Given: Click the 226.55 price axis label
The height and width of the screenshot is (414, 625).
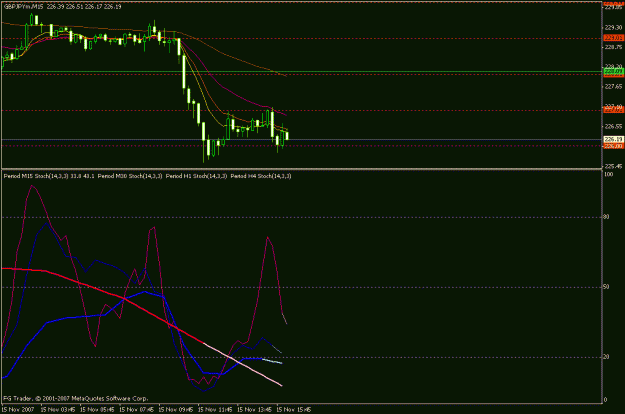Looking at the screenshot, I should 613,126.
